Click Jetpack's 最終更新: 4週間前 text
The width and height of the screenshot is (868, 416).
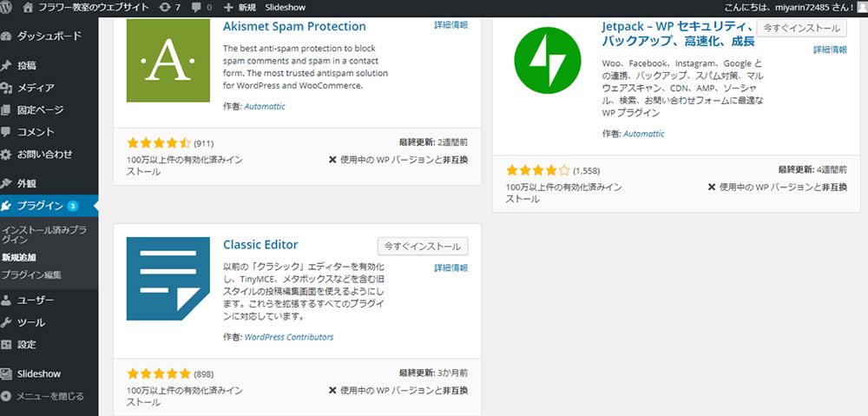click(812, 169)
